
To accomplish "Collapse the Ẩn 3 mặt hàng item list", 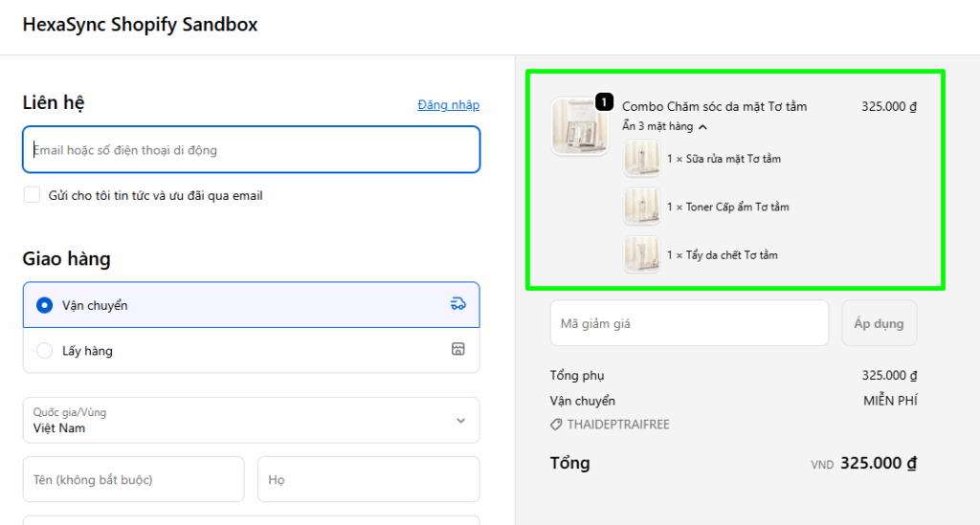I will 664,126.
